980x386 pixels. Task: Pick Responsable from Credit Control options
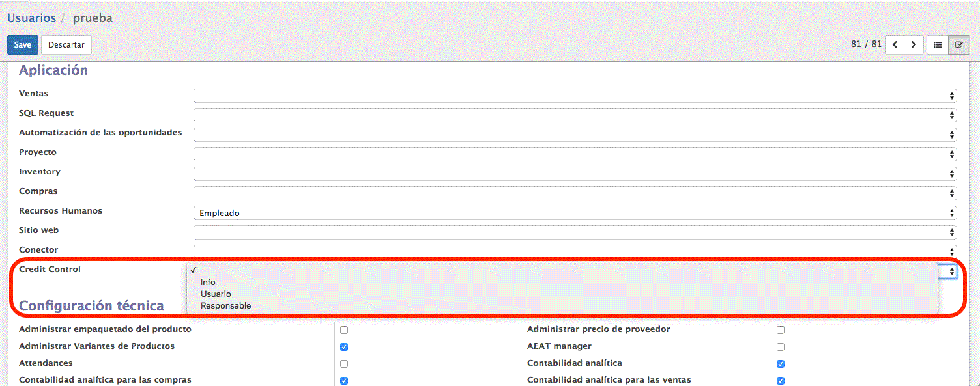tap(225, 305)
